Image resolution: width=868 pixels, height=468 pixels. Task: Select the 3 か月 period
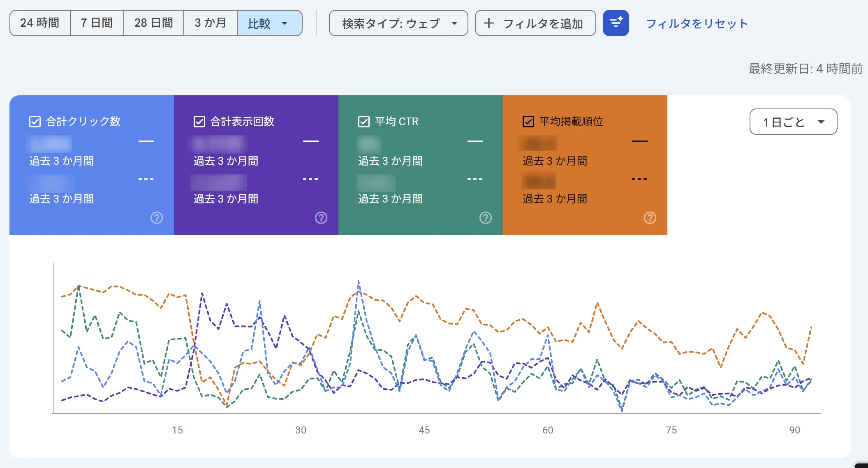pos(211,23)
